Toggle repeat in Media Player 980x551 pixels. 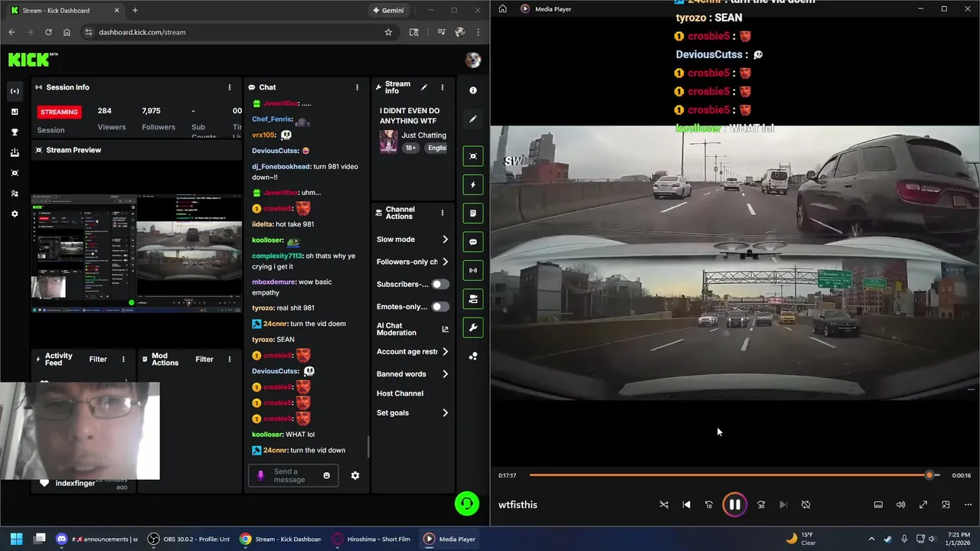click(805, 504)
